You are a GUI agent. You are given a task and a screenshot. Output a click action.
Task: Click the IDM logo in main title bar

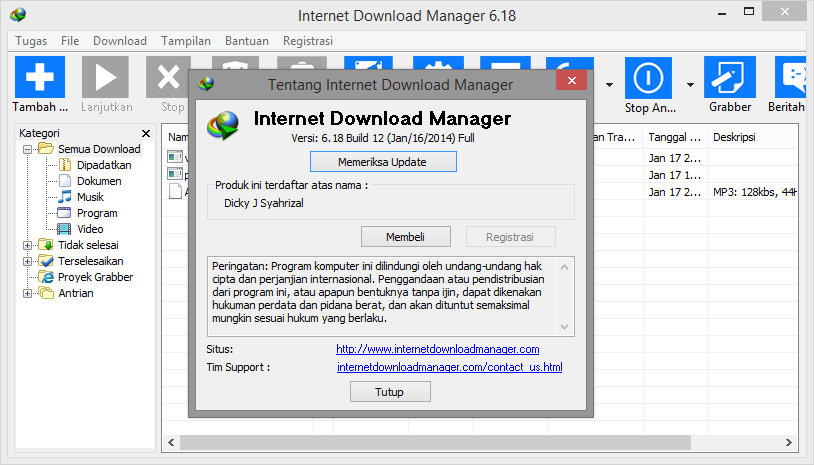(18, 15)
